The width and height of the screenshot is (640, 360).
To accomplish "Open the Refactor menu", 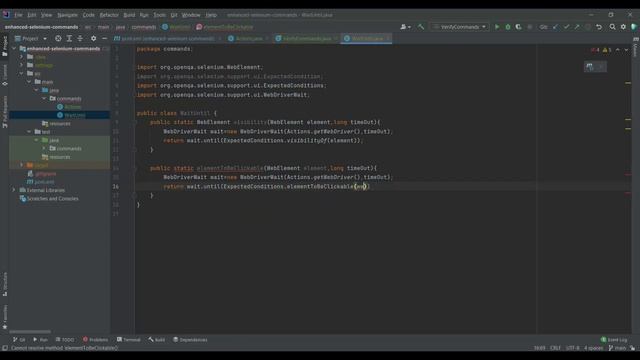I will tap(109, 15).
